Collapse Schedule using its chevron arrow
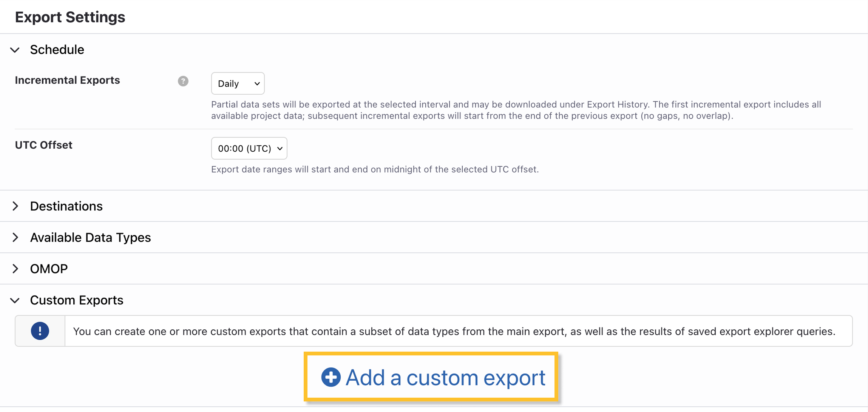This screenshot has height=412, width=868. point(15,50)
